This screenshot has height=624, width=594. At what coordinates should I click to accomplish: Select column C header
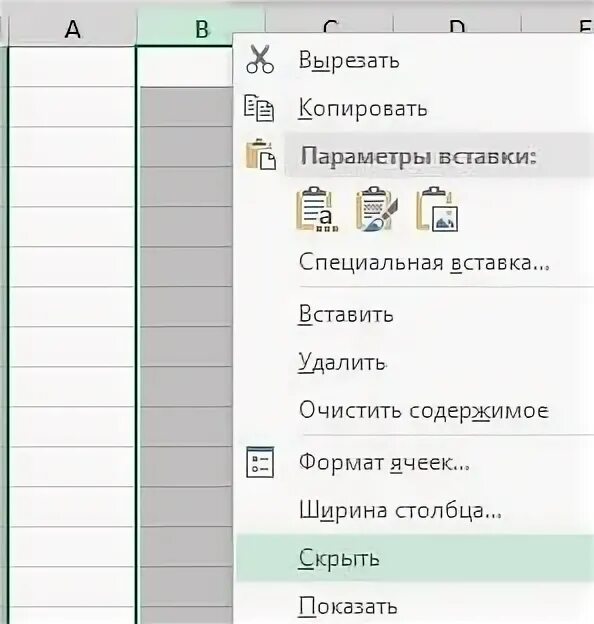click(x=329, y=25)
